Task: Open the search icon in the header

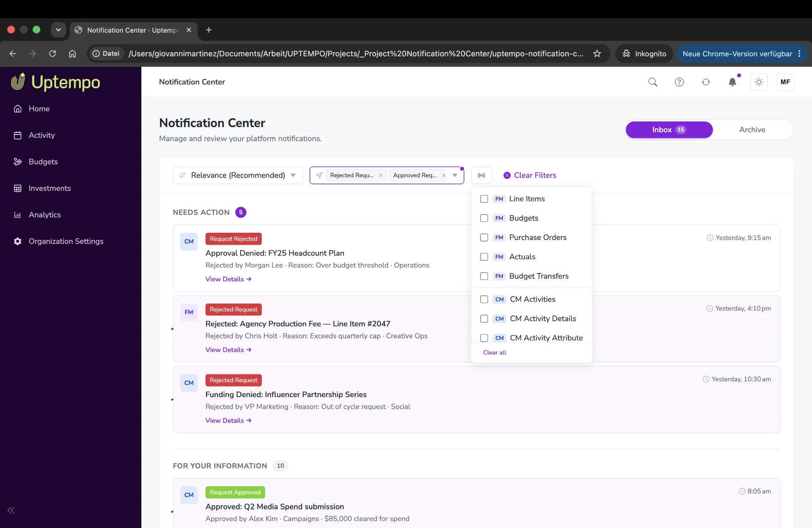Action: point(652,82)
